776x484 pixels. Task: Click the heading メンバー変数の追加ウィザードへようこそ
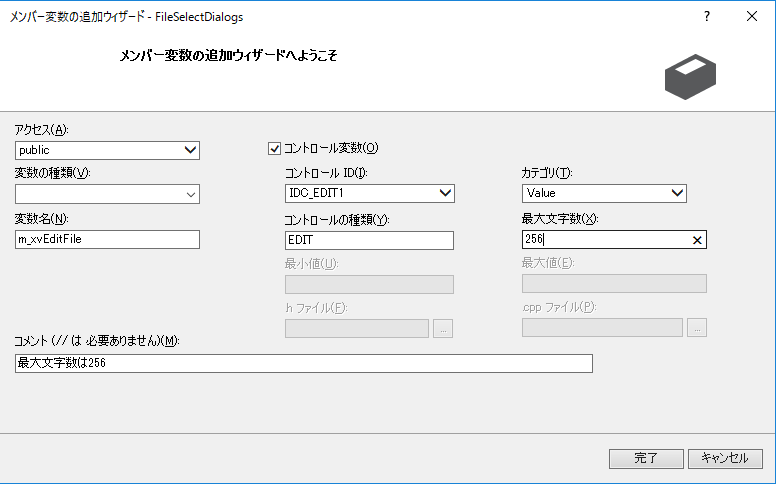point(229,55)
